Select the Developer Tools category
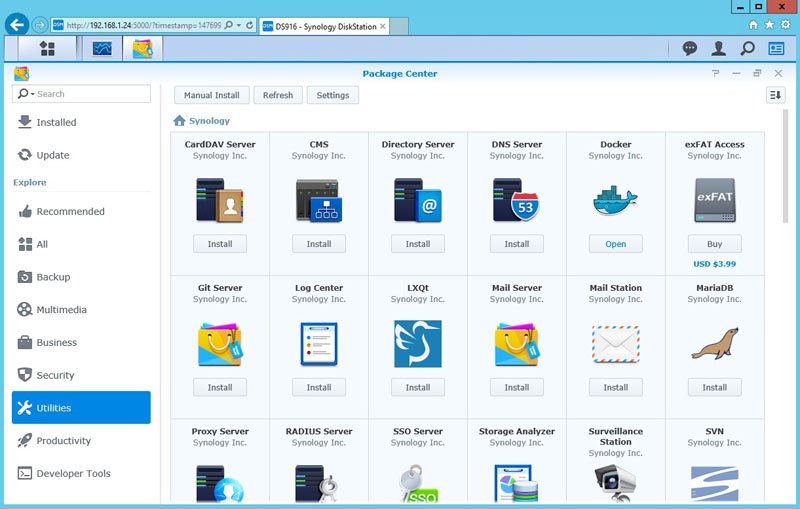 click(x=81, y=473)
